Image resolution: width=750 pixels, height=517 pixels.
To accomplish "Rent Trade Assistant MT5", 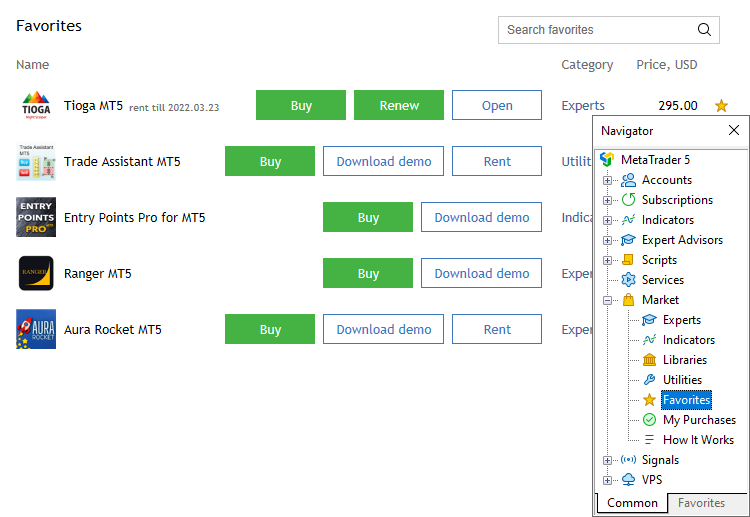I will [497, 161].
